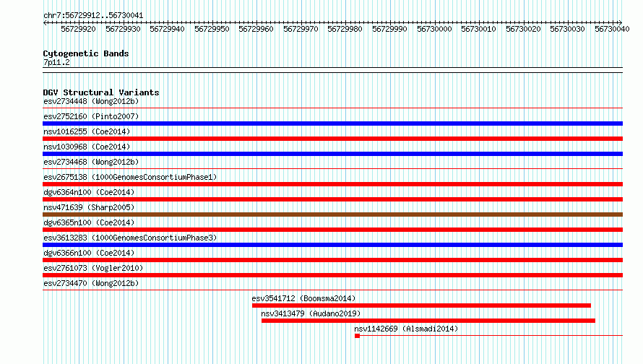Click the chr7:56729912..56730041 region label

(93, 16)
